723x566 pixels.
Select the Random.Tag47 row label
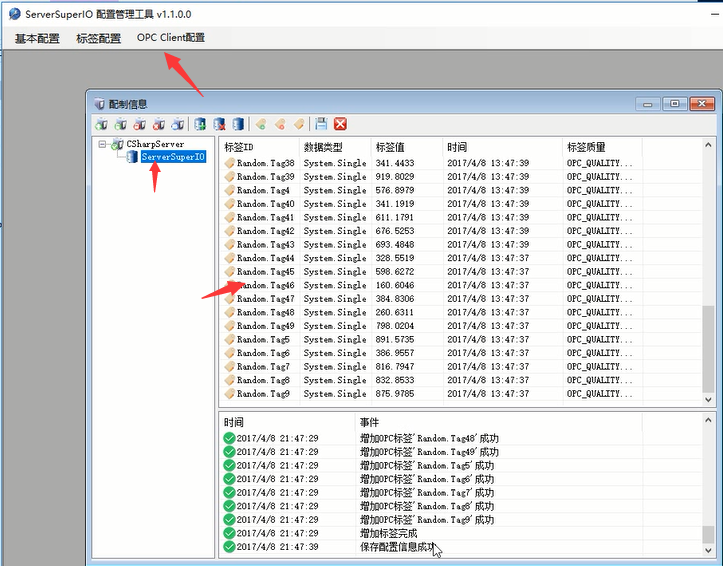pos(266,299)
